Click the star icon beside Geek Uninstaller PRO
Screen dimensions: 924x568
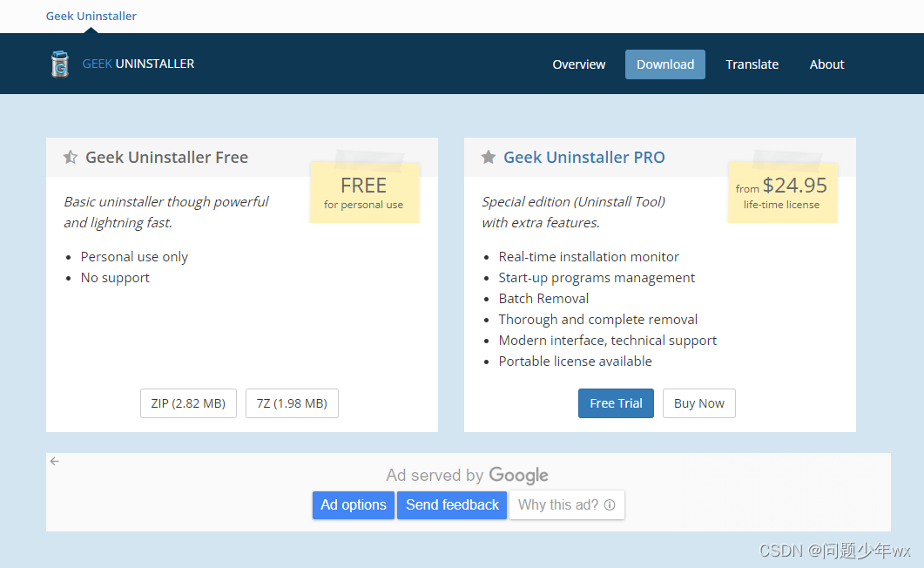coord(488,158)
